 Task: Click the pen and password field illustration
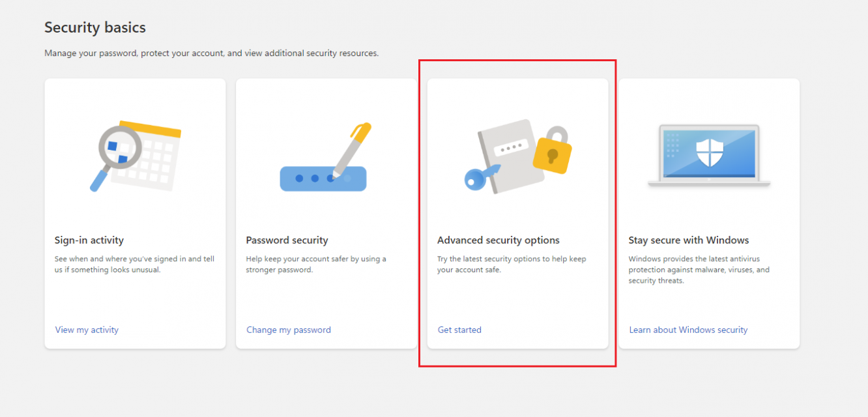click(325, 157)
